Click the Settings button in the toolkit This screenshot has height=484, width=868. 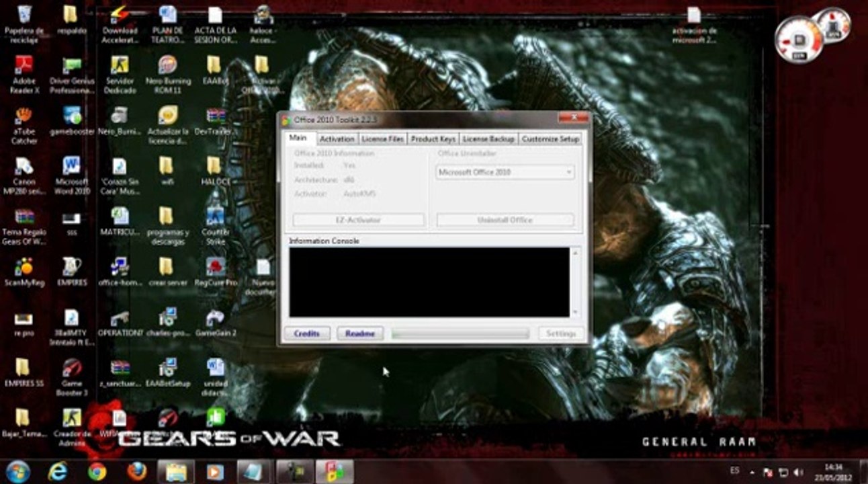(x=560, y=333)
